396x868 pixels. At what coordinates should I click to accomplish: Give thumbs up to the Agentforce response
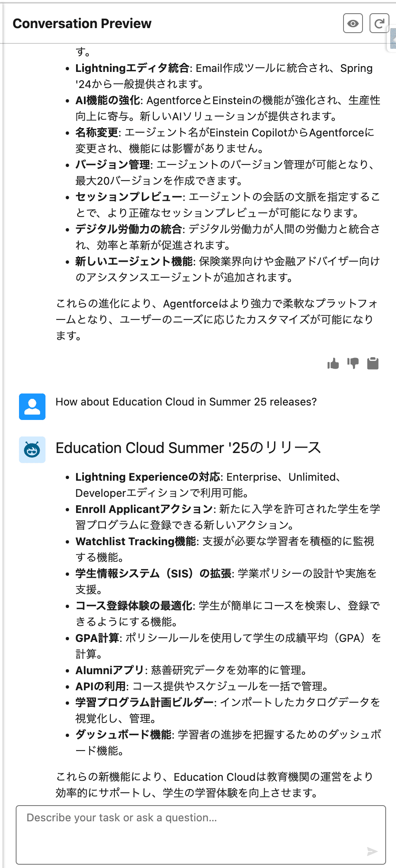(333, 364)
